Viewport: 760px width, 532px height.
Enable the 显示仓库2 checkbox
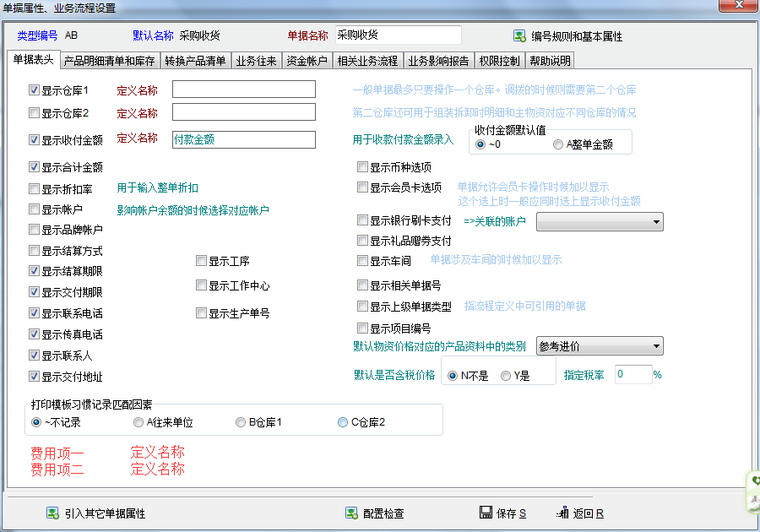(34, 112)
